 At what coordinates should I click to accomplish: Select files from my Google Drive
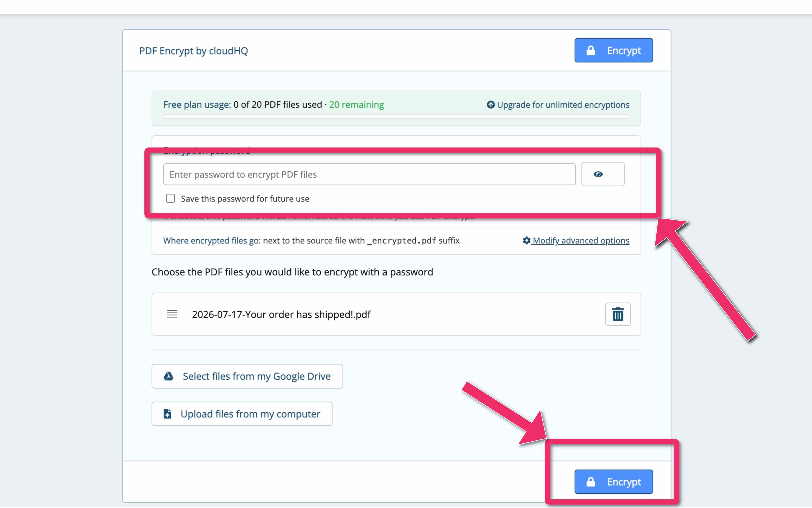247,376
